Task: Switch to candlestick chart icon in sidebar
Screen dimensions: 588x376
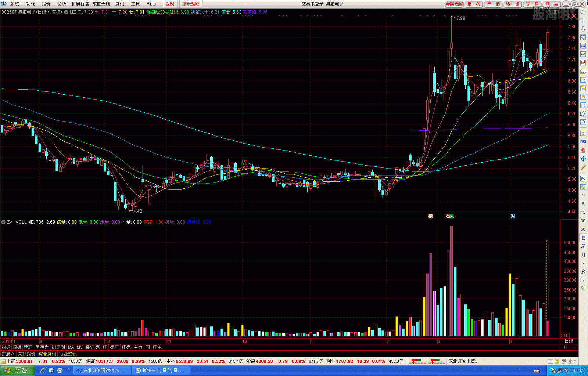Action: [583, 63]
